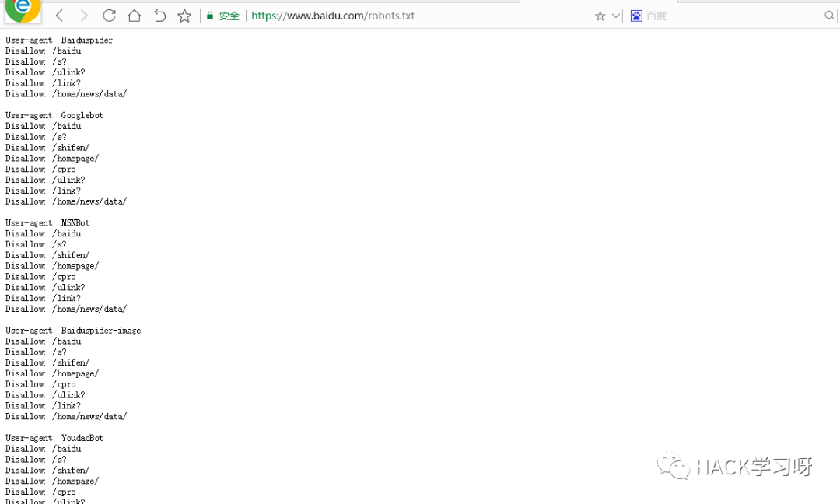
Task: Go back to the previous page
Action: tap(59, 16)
